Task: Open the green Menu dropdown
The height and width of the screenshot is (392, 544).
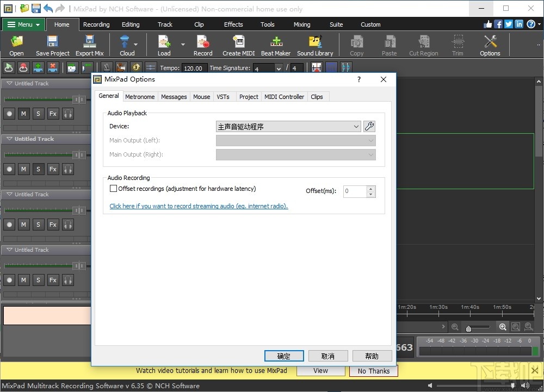Action: [24, 24]
